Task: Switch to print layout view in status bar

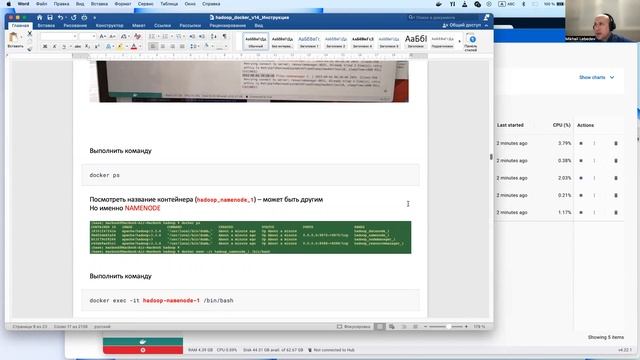Action: [x=380, y=327]
